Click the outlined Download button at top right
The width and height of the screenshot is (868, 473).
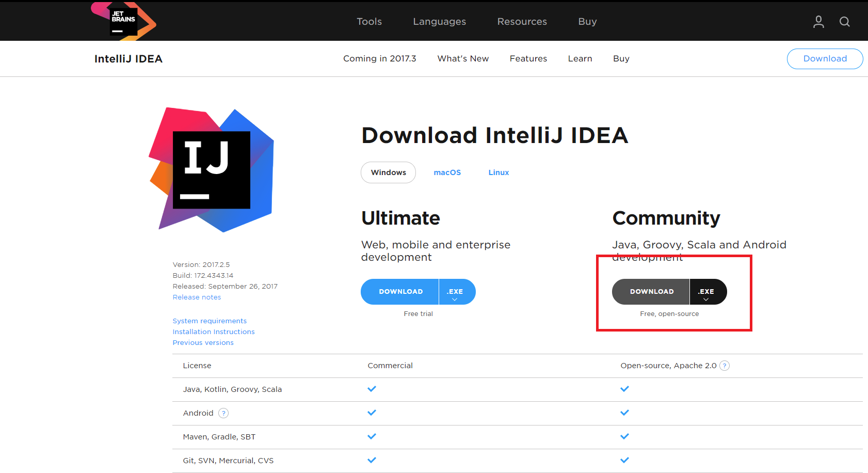(825, 59)
